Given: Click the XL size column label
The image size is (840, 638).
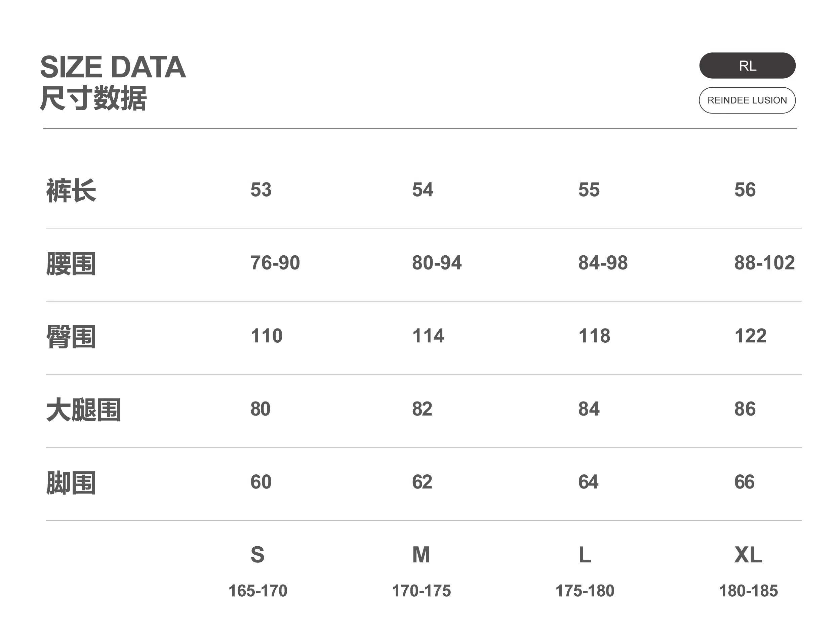Looking at the screenshot, I should click(x=748, y=554).
